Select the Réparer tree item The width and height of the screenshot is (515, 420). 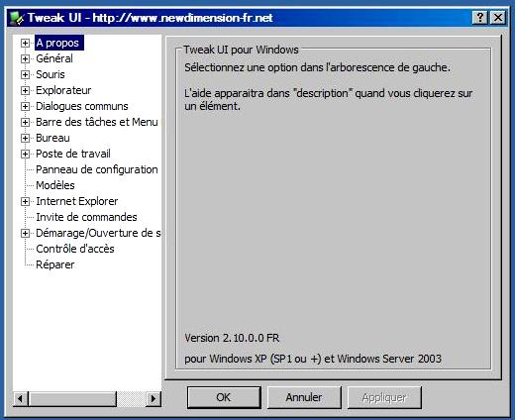(x=55, y=264)
